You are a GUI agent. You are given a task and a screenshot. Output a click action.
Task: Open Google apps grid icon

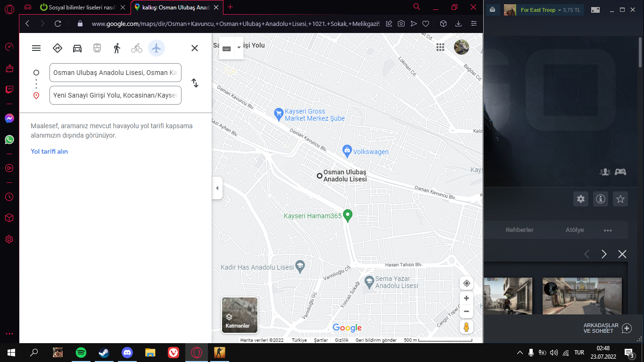(440, 47)
